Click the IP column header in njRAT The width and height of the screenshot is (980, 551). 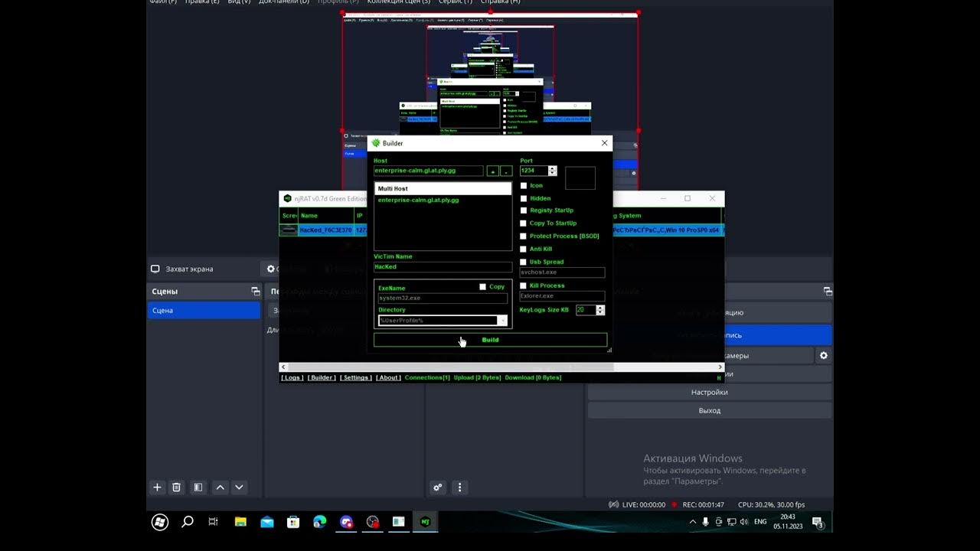pyautogui.click(x=361, y=216)
